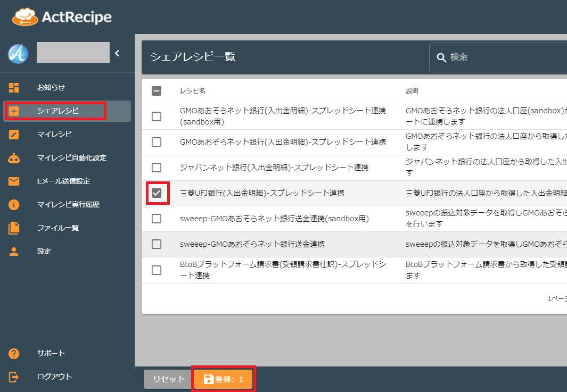Image resolution: width=567 pixels, height=392 pixels.
Task: Click recipe name BtoBプラットフォーム請求書(受領請求書仕訳)
Action: click(x=283, y=270)
